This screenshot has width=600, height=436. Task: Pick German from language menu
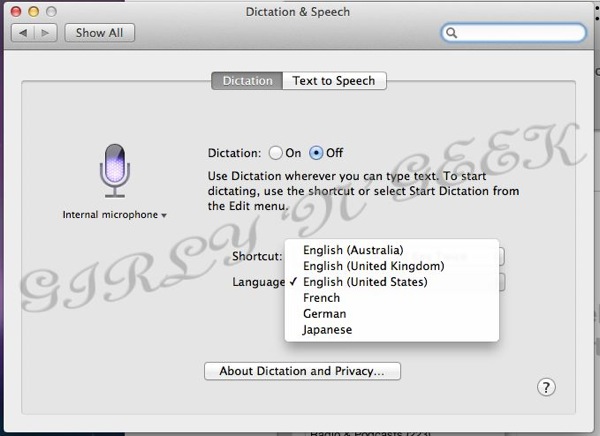392,314
